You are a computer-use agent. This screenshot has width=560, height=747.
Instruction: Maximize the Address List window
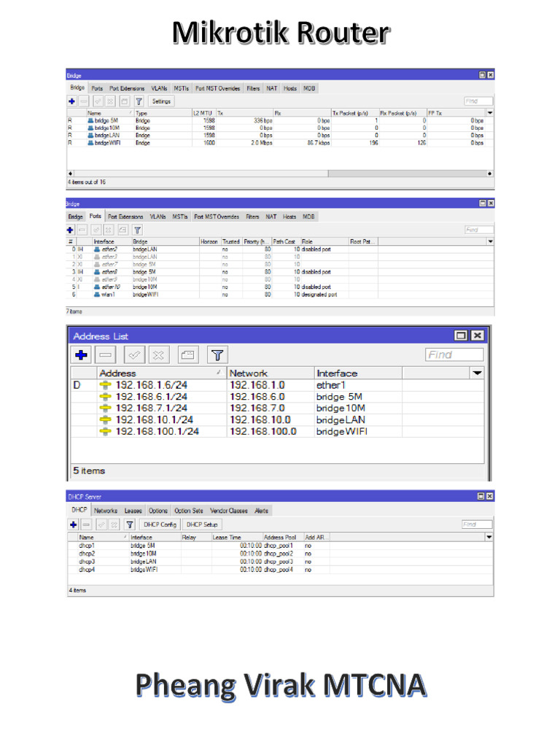point(461,336)
